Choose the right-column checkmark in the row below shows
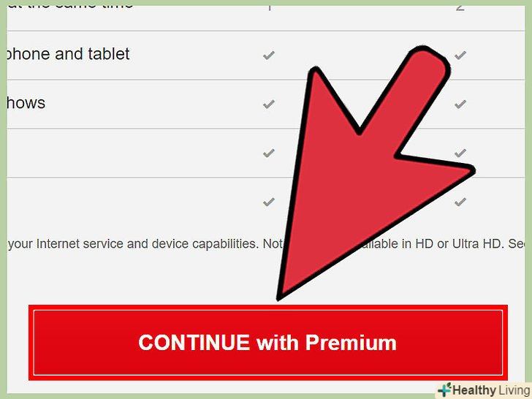The image size is (532, 399). (460, 153)
